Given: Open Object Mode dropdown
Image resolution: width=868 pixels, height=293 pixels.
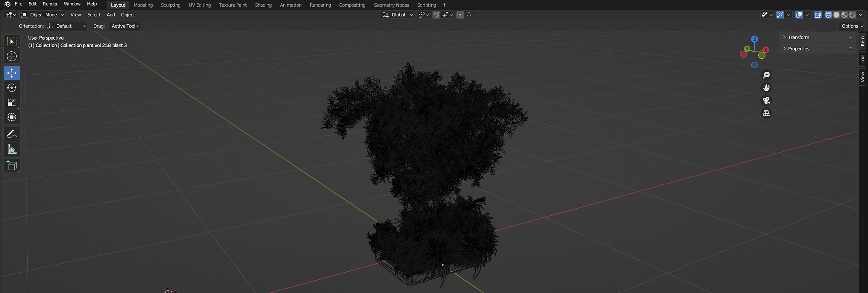Looking at the screenshot, I should [42, 15].
